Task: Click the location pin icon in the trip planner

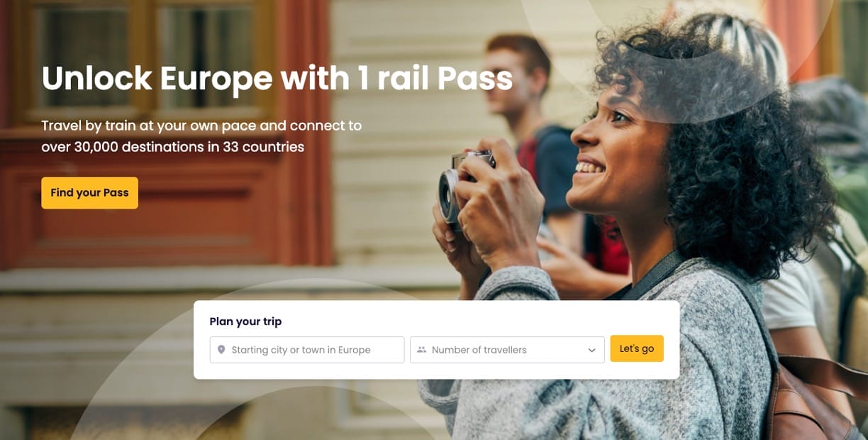Action: pyautogui.click(x=221, y=350)
